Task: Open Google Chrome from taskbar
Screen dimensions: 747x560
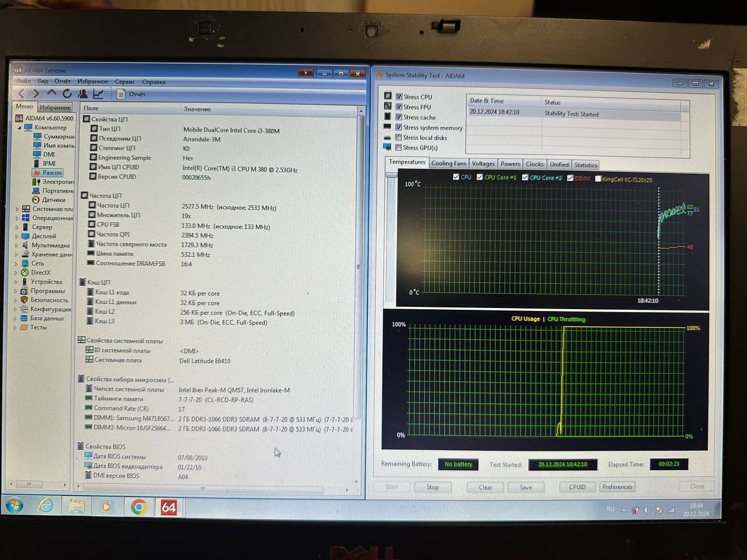Action: coord(138,507)
